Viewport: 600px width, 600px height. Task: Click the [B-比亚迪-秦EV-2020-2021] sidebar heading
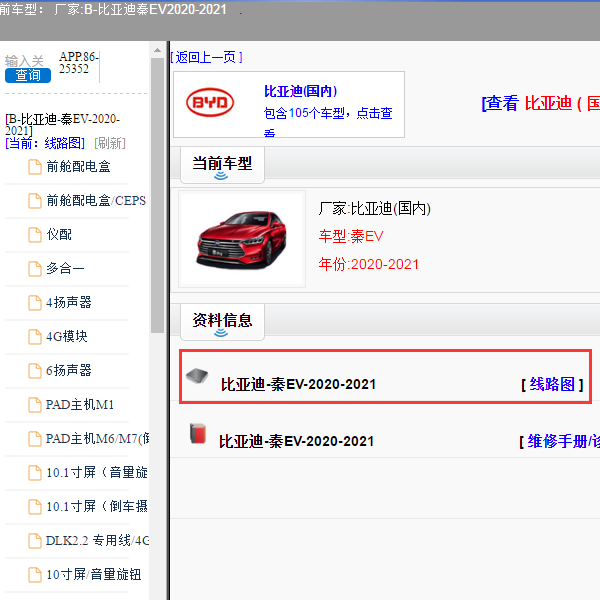62,125
